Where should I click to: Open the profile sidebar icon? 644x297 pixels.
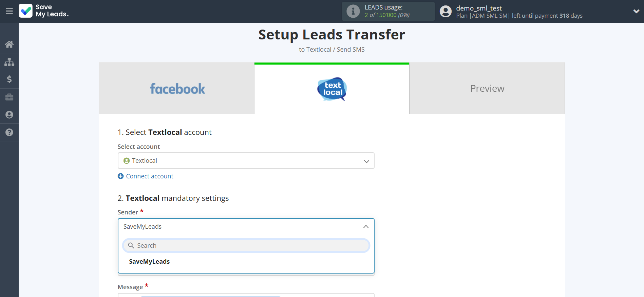pos(9,115)
